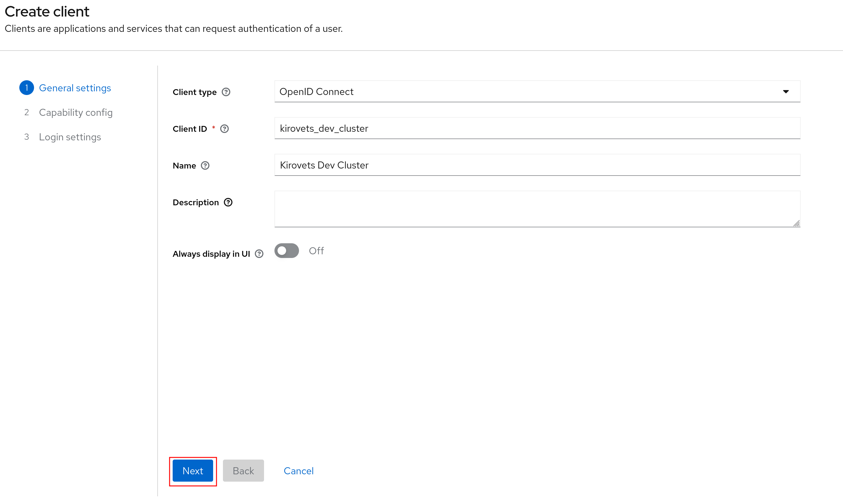
Task: Click the Description textarea
Action: 537,209
